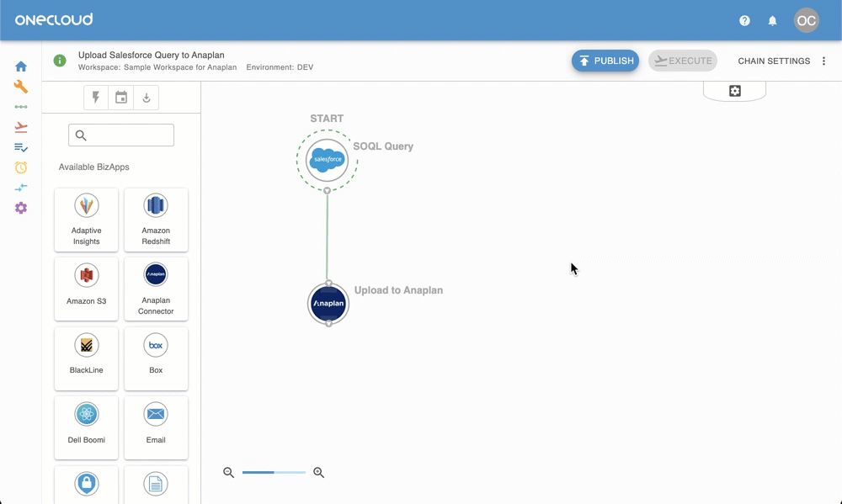Click the green info status icon
Viewport: 842px width, 504px height.
60,61
